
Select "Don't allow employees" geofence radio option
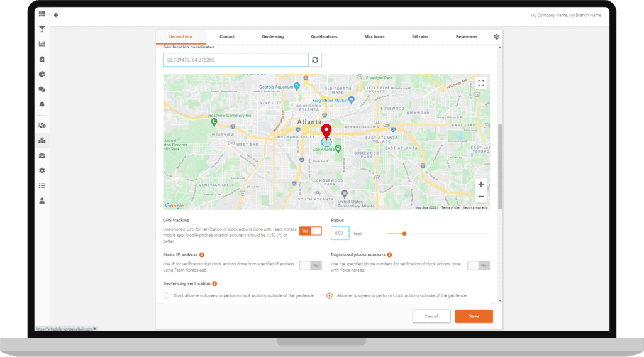click(x=166, y=295)
